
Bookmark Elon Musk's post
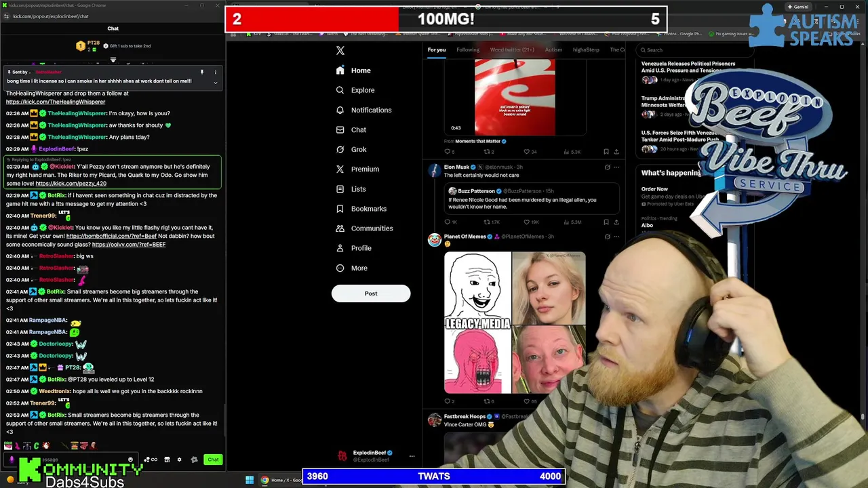click(606, 222)
